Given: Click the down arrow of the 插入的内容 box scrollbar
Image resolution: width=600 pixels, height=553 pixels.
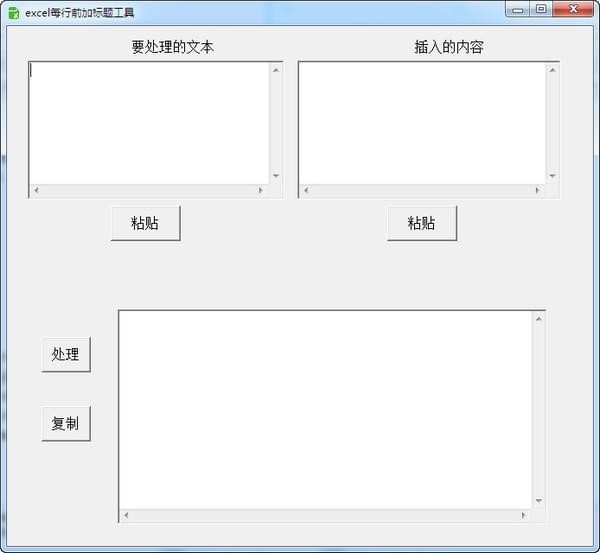Looking at the screenshot, I should tap(553, 176).
